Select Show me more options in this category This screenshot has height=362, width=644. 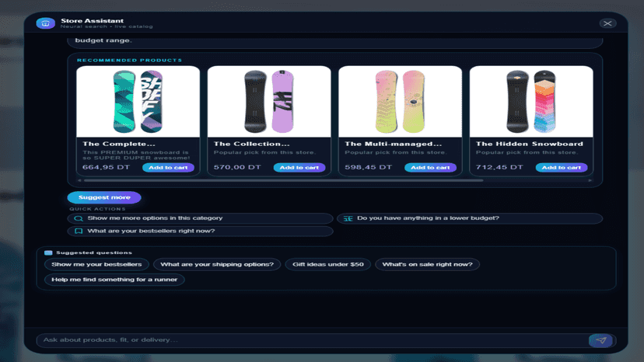click(x=200, y=218)
